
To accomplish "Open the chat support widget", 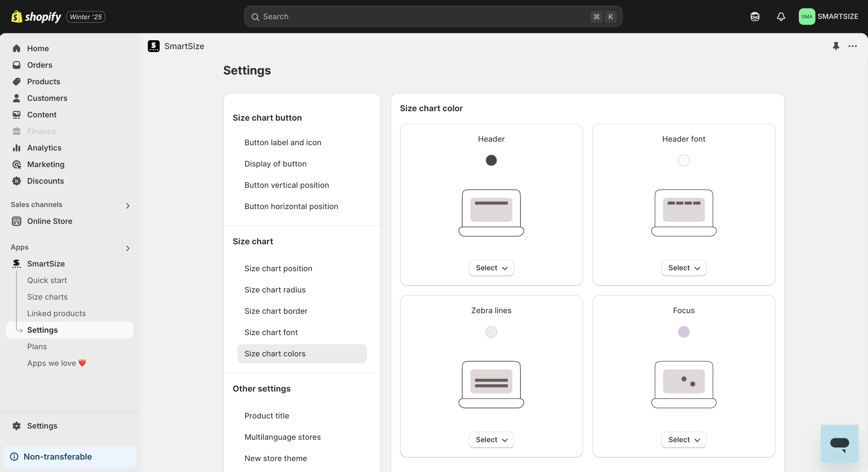I will pyautogui.click(x=839, y=444).
